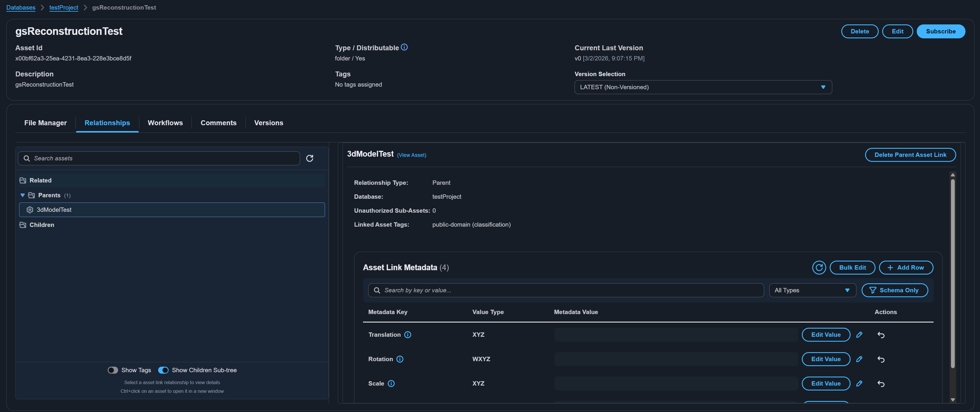Image resolution: width=980 pixels, height=412 pixels.
Task: Click Edit Value for Scale
Action: [x=826, y=384]
